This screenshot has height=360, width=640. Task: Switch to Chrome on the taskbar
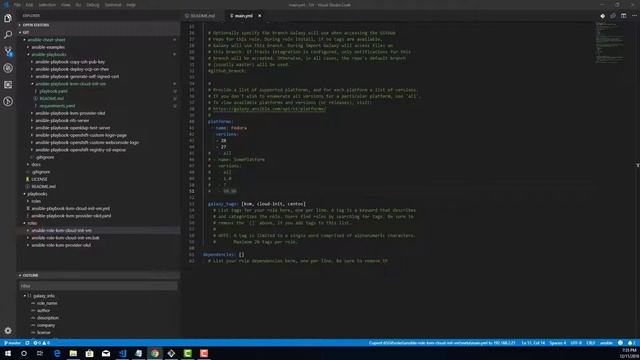tap(155, 353)
